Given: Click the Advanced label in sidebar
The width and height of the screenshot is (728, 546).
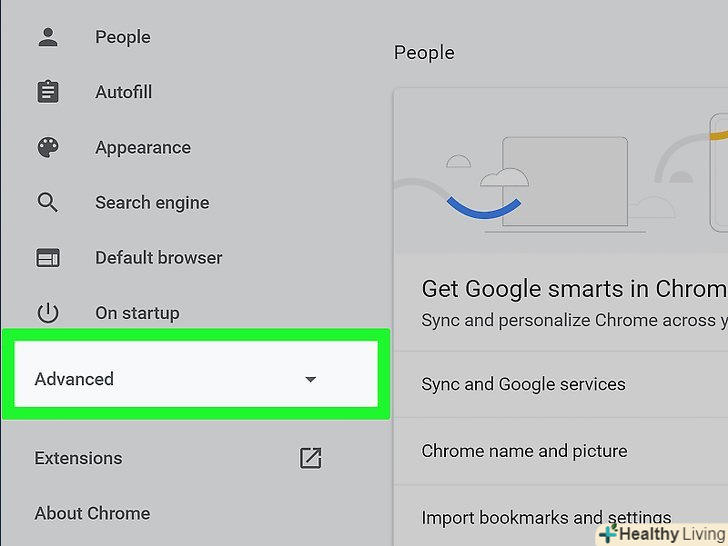Looking at the screenshot, I should click(x=74, y=379).
